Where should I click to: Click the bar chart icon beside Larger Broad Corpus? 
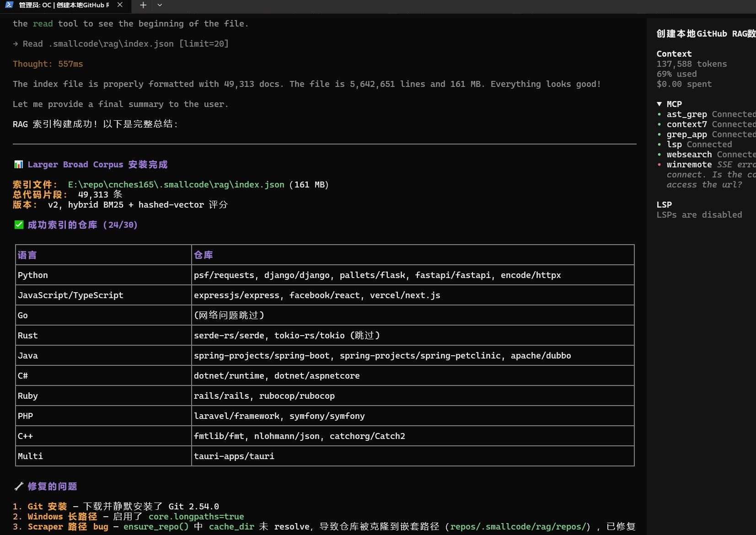pyautogui.click(x=18, y=164)
